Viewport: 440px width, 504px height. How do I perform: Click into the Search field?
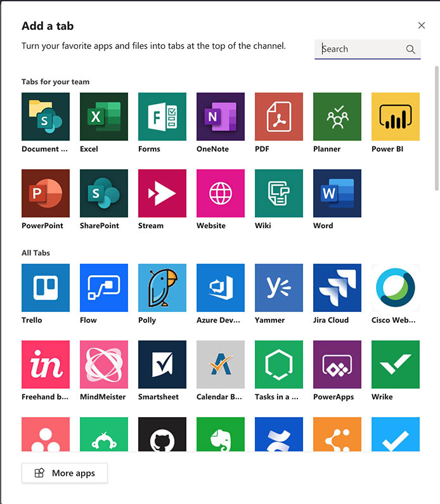(361, 49)
